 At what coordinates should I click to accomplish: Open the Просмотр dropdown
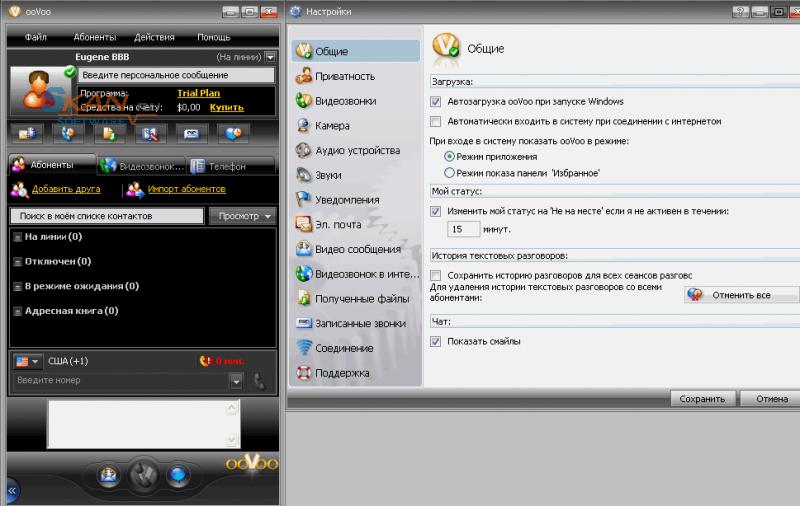pyautogui.click(x=243, y=216)
